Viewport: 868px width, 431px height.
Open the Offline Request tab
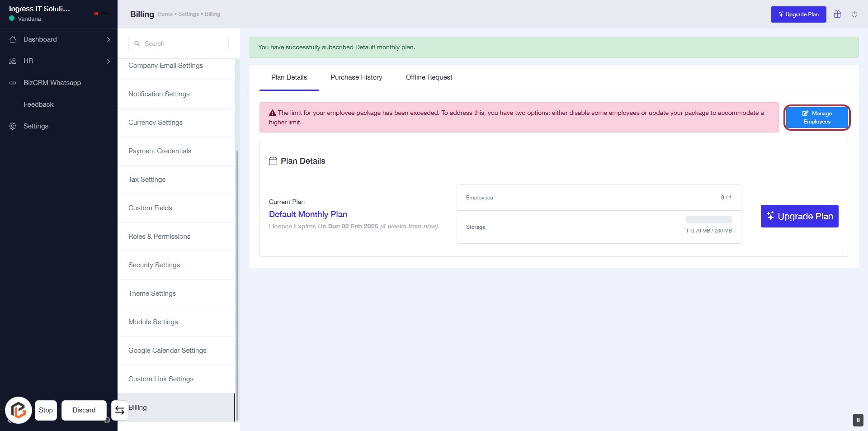point(429,77)
